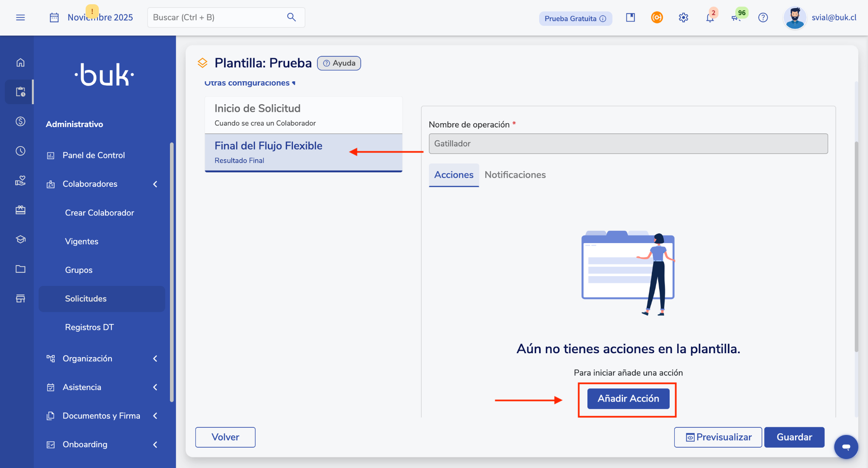Open the dollar sign payroll icon
The height and width of the screenshot is (468, 868).
[20, 122]
